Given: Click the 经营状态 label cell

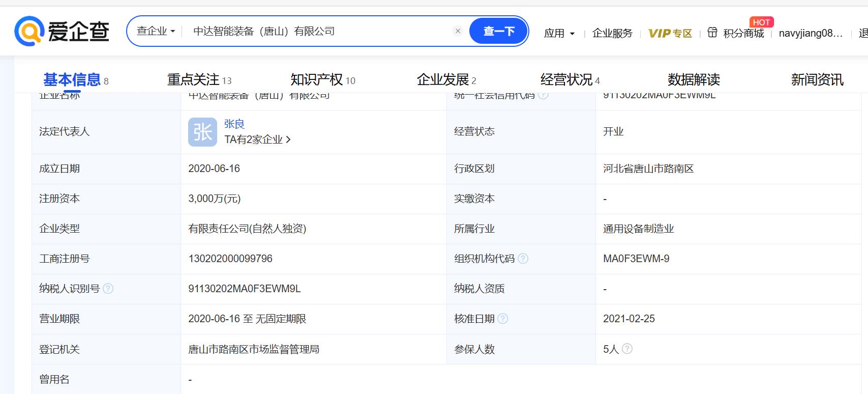Looking at the screenshot, I should click(521, 132).
